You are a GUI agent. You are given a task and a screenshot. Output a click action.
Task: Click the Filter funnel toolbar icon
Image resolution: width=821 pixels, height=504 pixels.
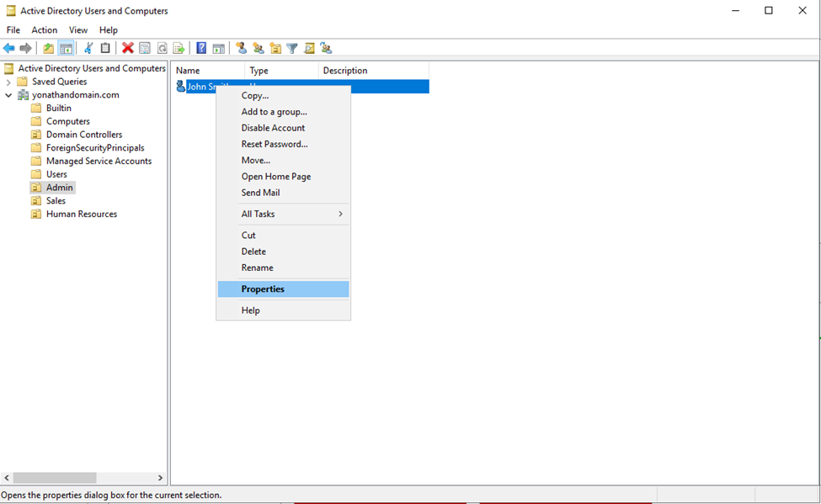[x=292, y=48]
